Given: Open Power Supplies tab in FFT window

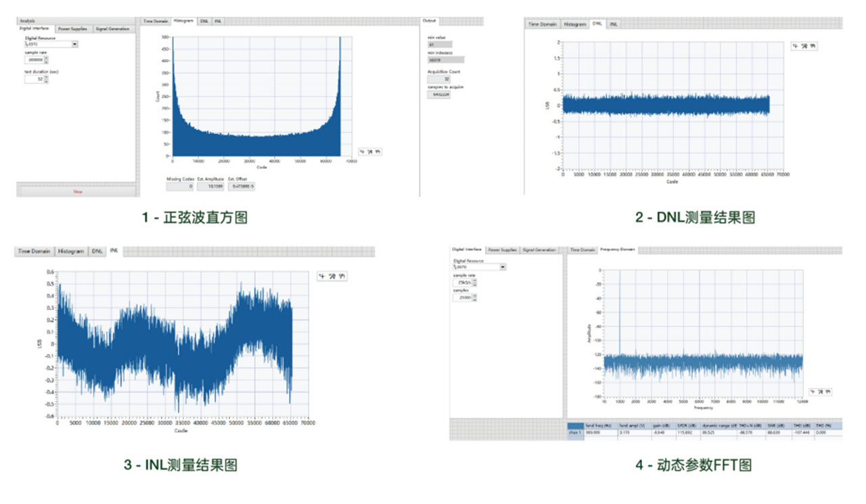Looking at the screenshot, I should pyautogui.click(x=503, y=250).
